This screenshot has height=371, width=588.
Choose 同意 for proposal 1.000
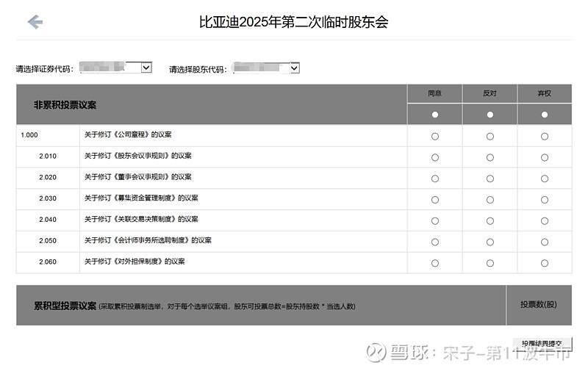point(435,137)
